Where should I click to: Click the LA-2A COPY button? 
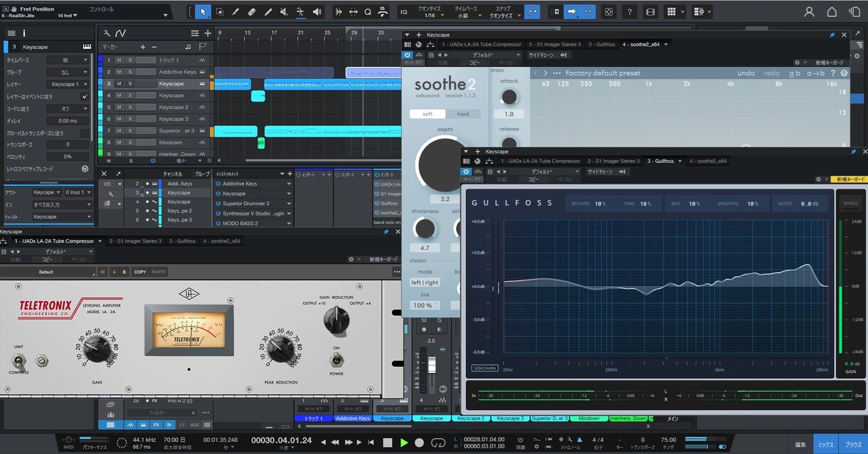click(x=140, y=272)
